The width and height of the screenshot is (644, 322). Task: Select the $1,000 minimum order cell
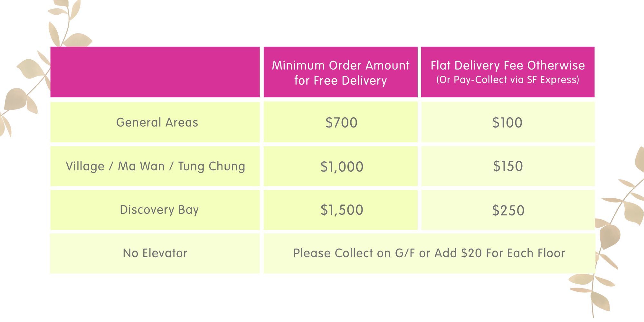click(x=341, y=166)
